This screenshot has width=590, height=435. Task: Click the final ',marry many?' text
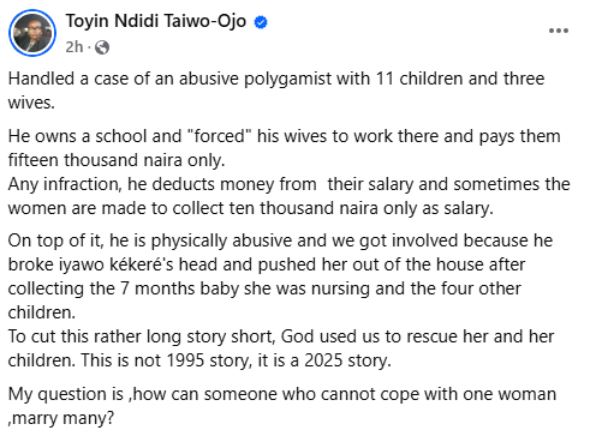pyautogui.click(x=61, y=418)
